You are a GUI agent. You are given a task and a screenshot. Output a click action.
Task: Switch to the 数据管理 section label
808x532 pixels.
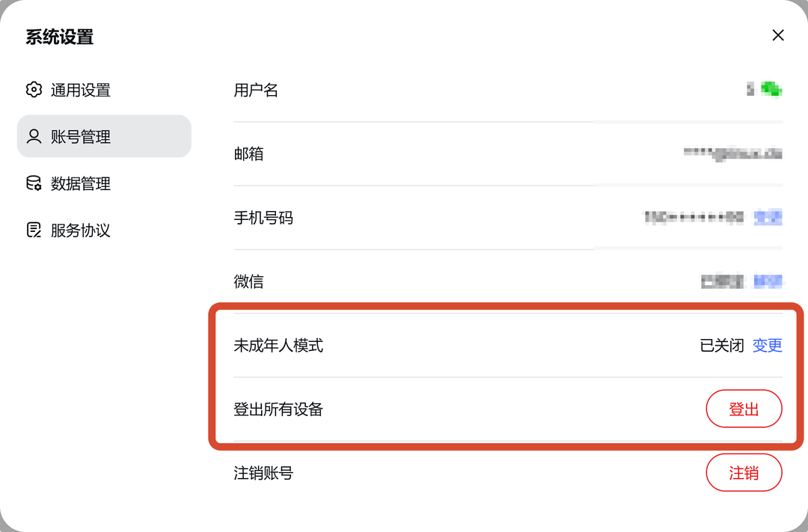pos(80,183)
